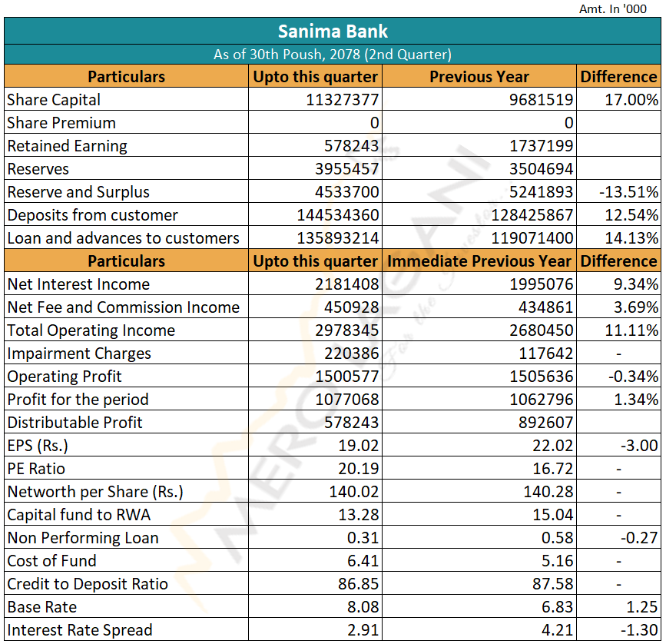Select Base Rate value 8.08
The image size is (666, 644).
363,607
